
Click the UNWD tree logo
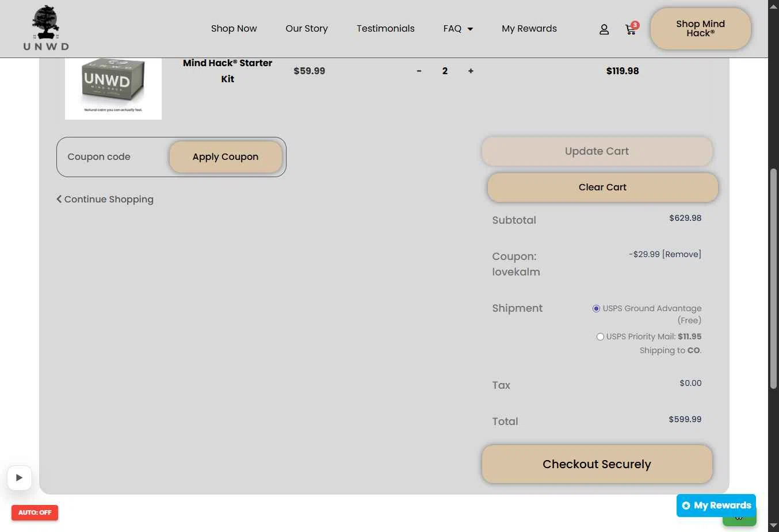tap(46, 28)
